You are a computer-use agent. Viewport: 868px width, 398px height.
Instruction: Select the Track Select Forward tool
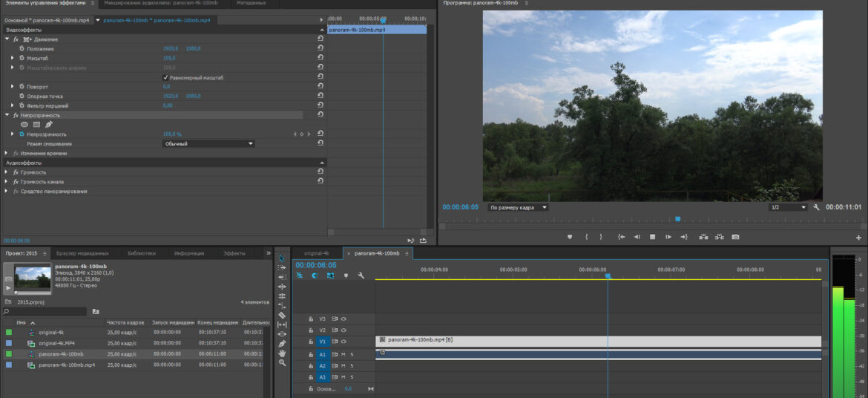tap(282, 267)
